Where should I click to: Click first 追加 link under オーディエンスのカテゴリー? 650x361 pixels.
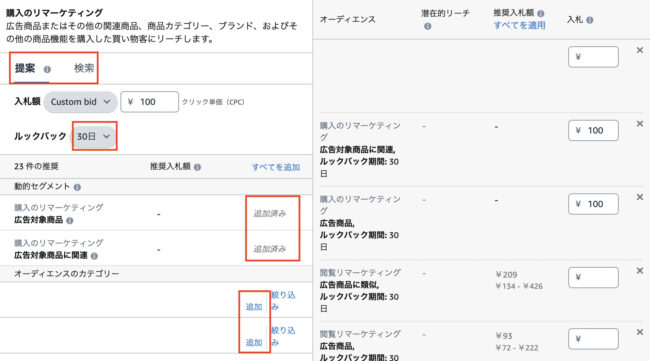(254, 307)
